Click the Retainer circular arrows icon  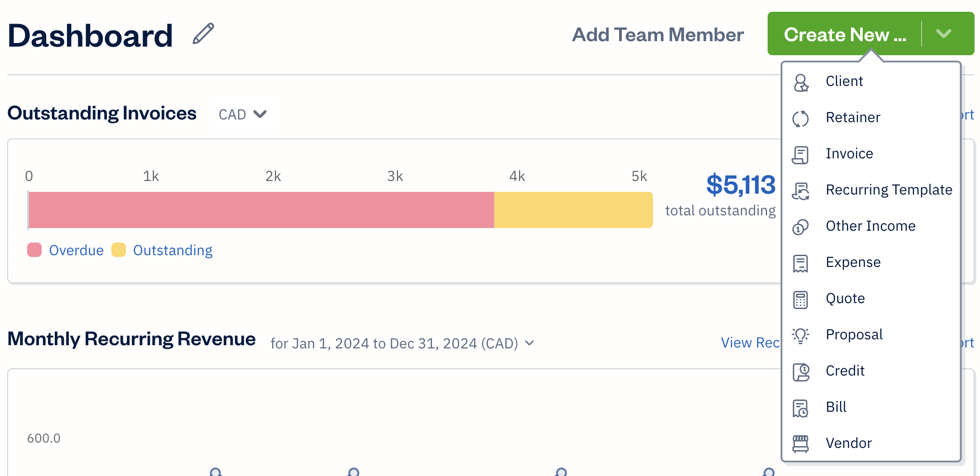coord(800,119)
